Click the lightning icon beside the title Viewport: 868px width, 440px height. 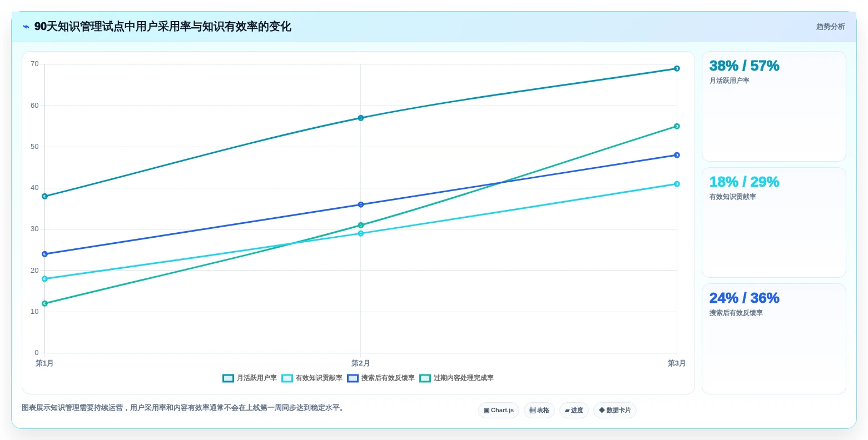coord(26,27)
